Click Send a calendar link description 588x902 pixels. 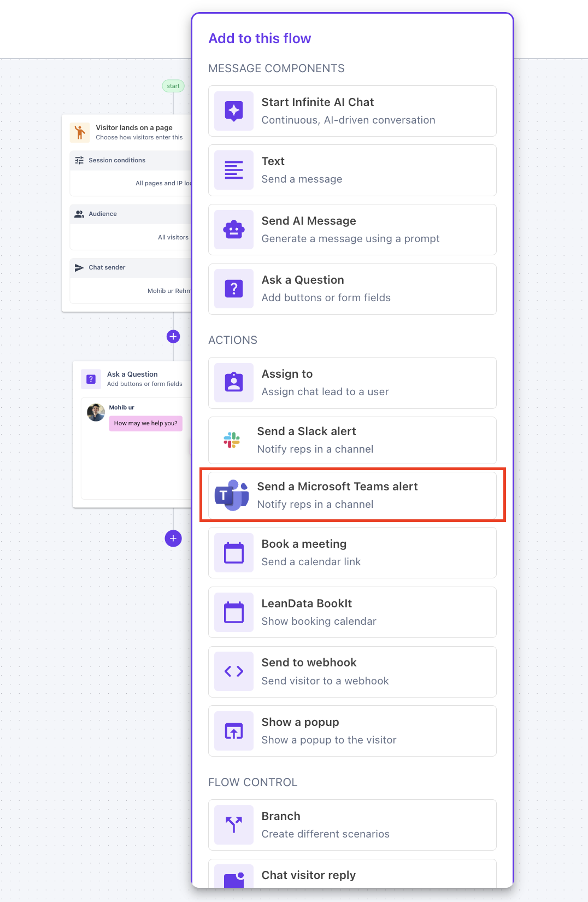coord(311,562)
